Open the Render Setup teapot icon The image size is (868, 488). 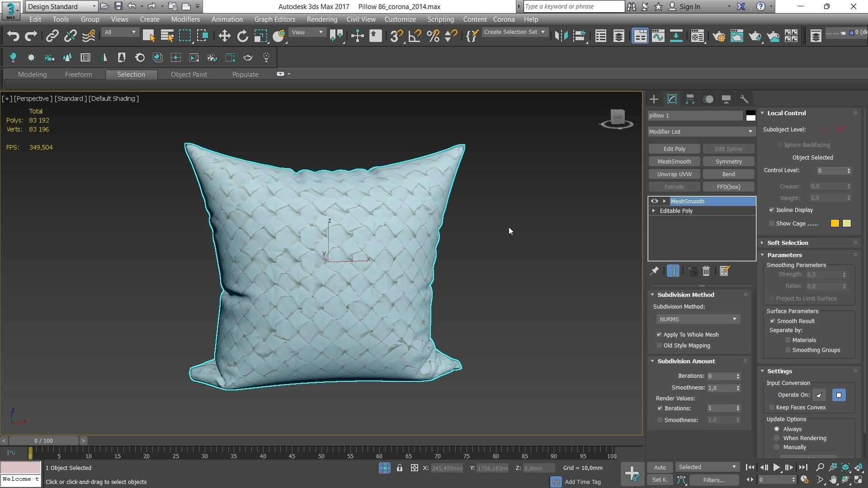click(x=719, y=36)
